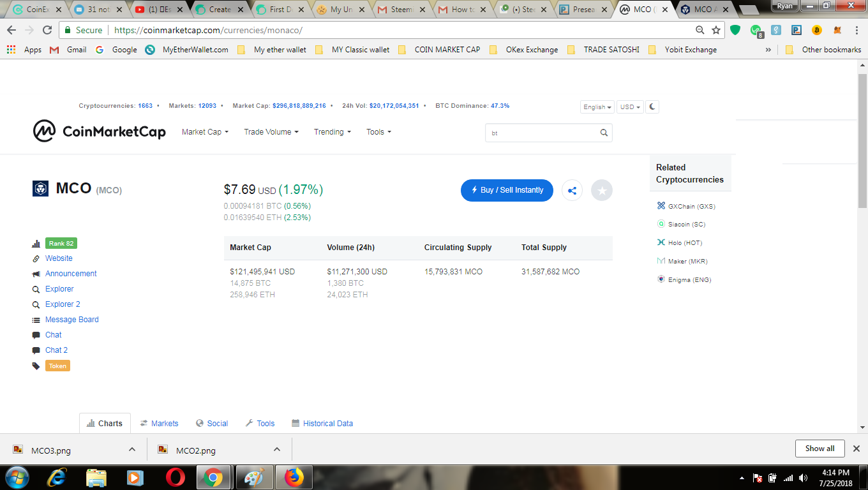The height and width of the screenshot is (490, 868).
Task: Click the MetaMask fox extension icon
Action: [x=837, y=30]
